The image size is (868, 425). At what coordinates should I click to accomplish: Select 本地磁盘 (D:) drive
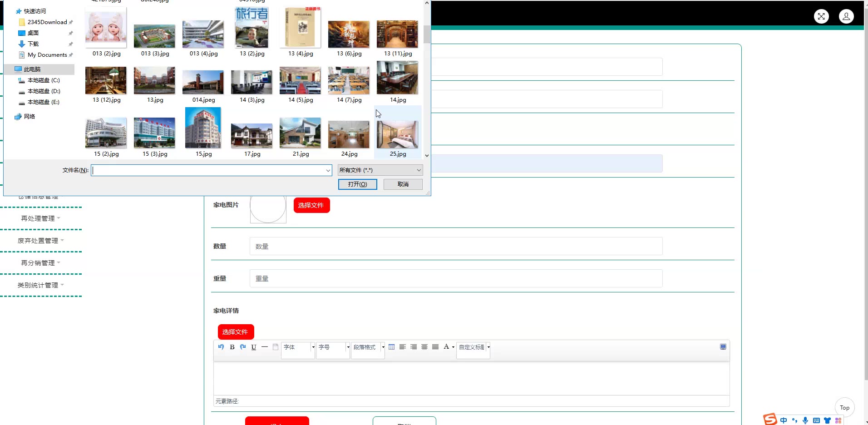click(44, 91)
